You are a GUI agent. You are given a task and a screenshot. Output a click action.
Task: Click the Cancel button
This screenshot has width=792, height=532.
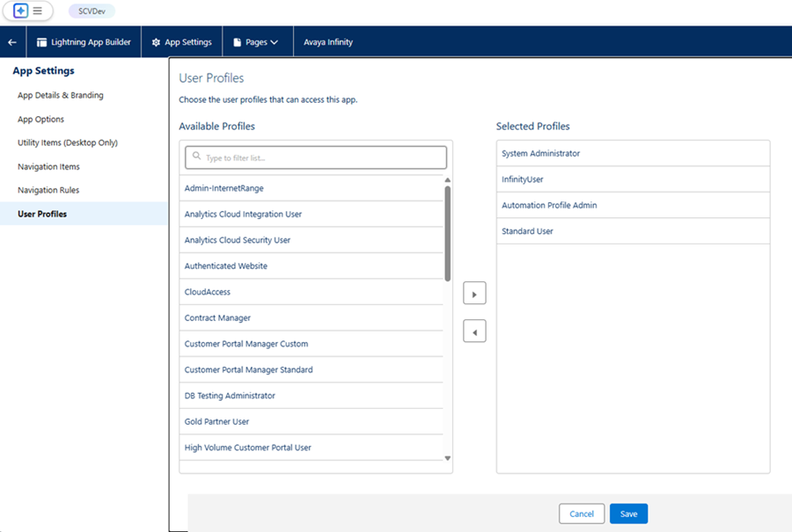tap(582, 514)
